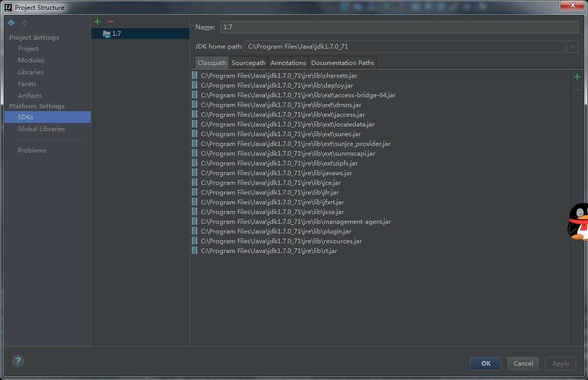Go to Modules settings
The image size is (588, 380).
(31, 60)
